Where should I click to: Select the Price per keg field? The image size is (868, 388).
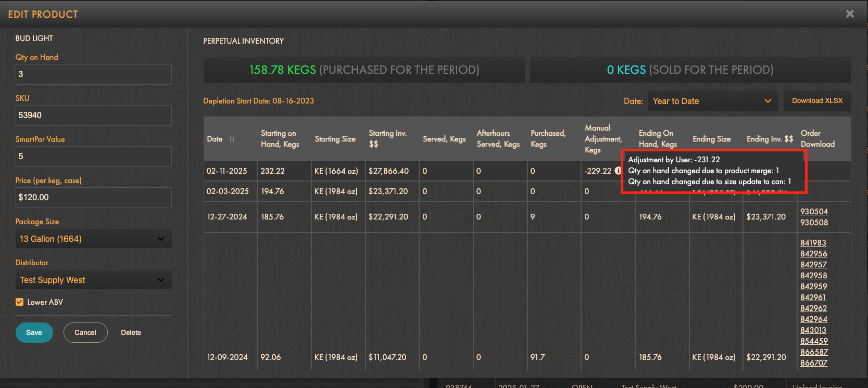click(93, 198)
